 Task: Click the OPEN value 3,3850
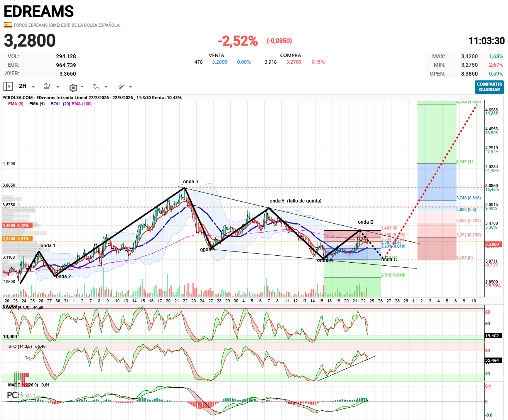[x=469, y=74]
